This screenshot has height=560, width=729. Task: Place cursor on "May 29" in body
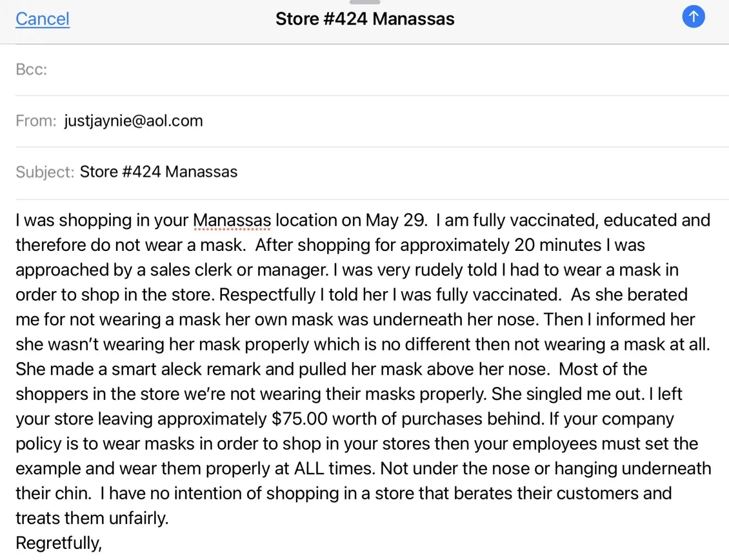pyautogui.click(x=396, y=221)
